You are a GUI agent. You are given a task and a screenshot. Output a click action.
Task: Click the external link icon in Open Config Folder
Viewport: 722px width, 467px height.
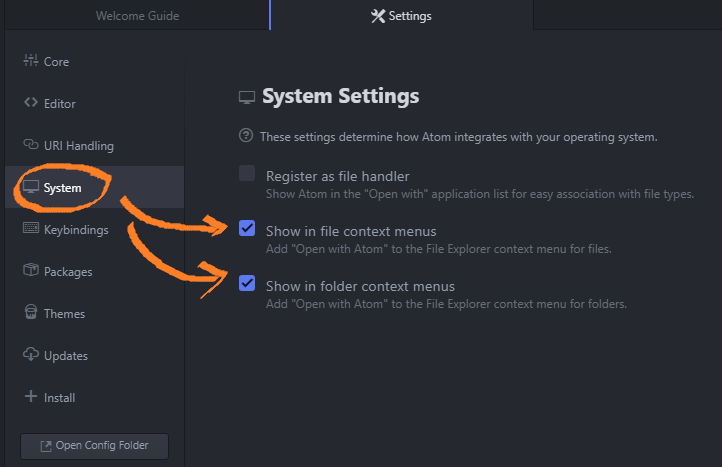click(46, 446)
